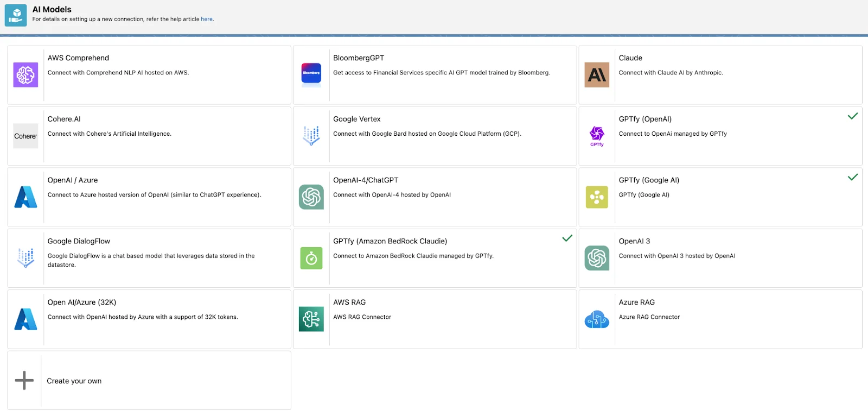Click the AWS Comprehend brain icon
The image size is (868, 416).
(x=25, y=75)
